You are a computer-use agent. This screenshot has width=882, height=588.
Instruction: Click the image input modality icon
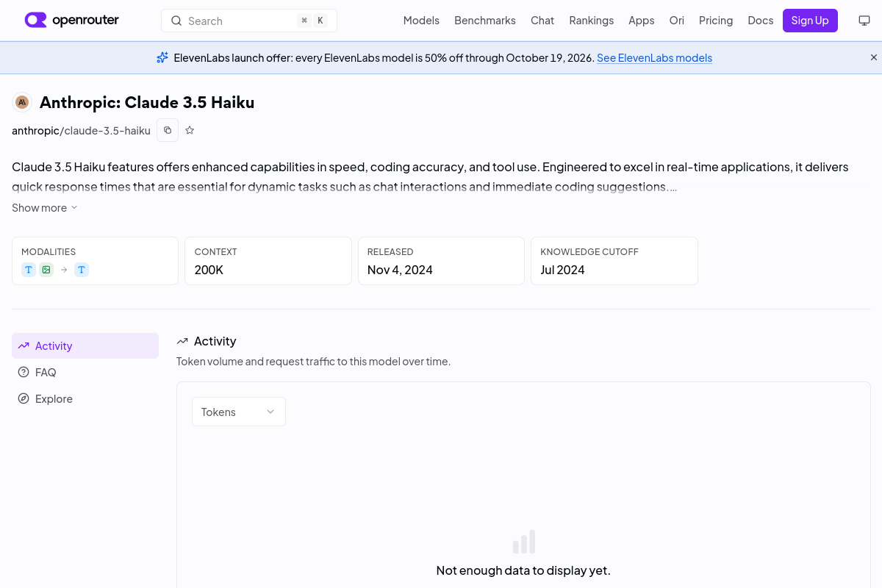point(46,270)
